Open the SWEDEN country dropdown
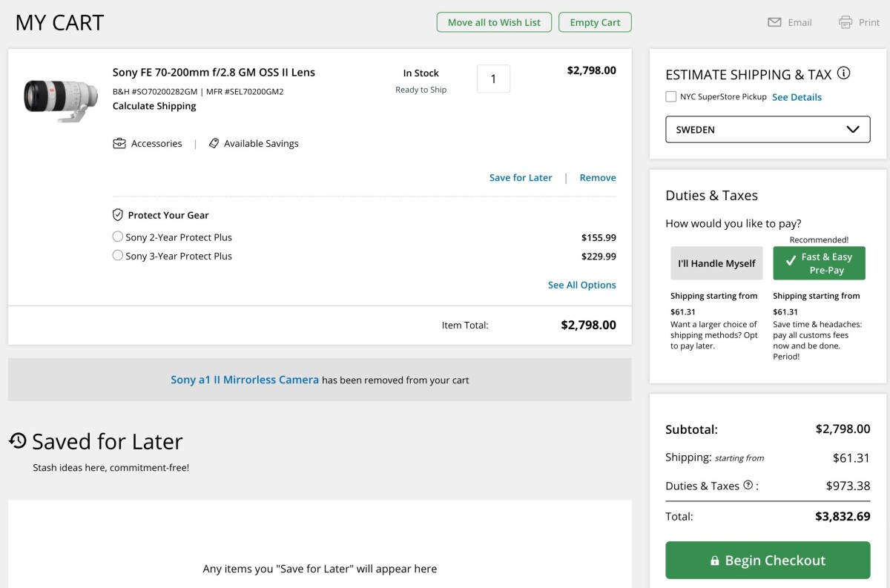The image size is (890, 588). pyautogui.click(x=768, y=129)
